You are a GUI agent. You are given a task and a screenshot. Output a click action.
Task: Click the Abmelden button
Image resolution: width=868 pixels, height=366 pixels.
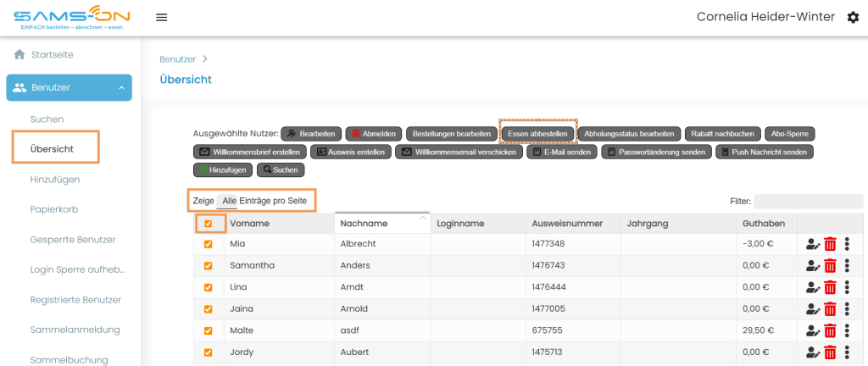374,134
